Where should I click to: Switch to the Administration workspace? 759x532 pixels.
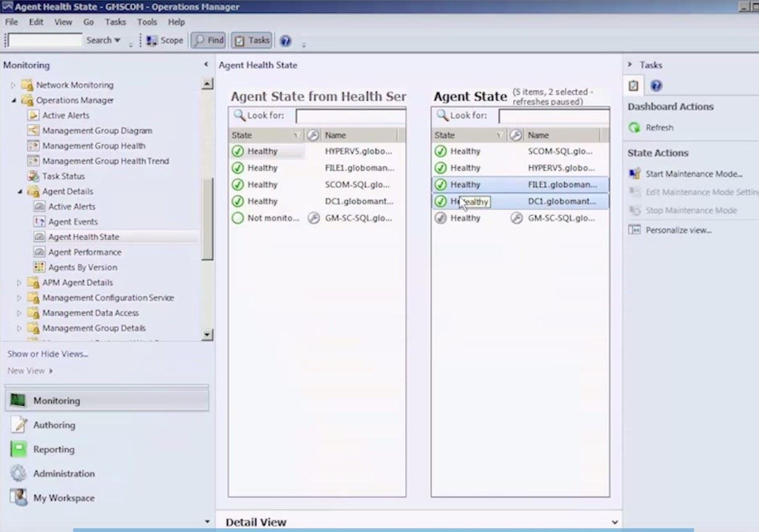107,474
